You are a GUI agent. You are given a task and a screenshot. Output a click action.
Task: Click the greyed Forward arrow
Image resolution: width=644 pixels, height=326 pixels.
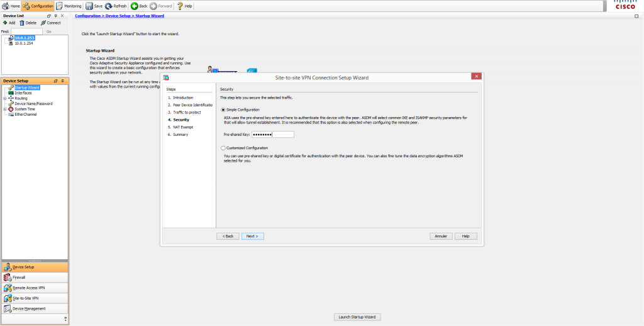[161, 6]
